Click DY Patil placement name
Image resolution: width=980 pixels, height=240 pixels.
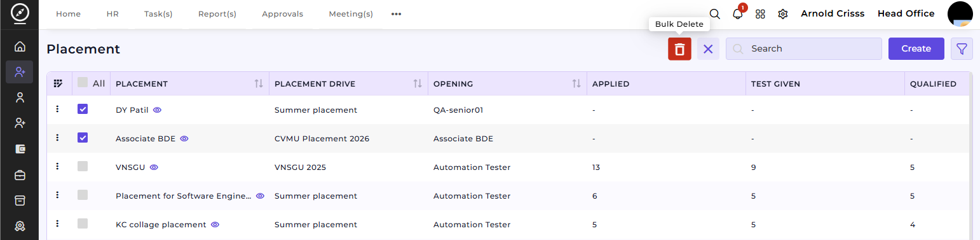tap(132, 110)
